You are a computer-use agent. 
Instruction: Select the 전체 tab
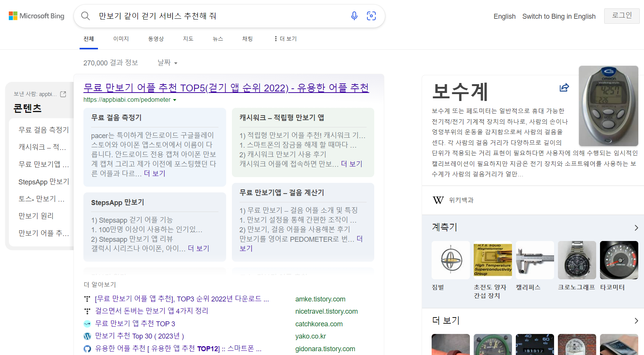pos(89,39)
